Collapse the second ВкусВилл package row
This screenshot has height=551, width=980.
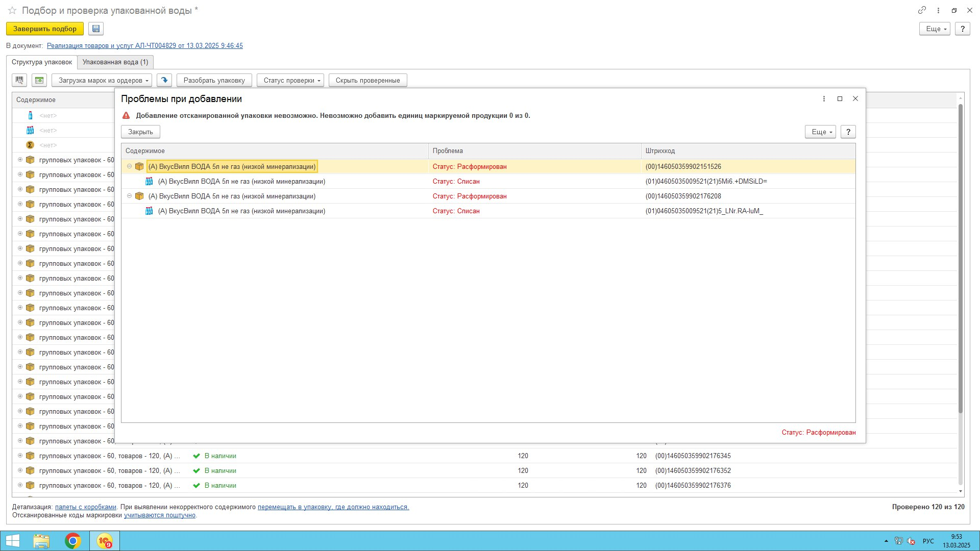[x=129, y=196]
